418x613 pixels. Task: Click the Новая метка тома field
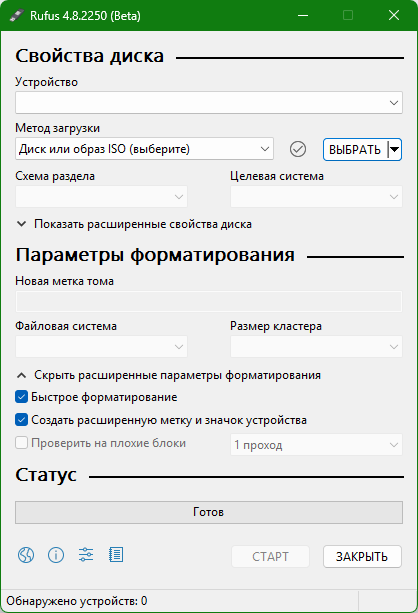click(209, 301)
